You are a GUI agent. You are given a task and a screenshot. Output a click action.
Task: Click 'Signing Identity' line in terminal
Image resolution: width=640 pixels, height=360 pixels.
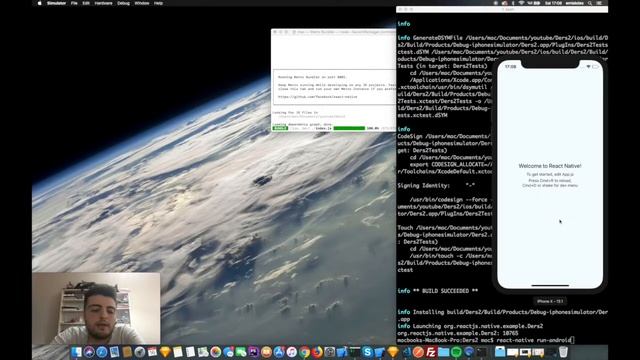point(436,185)
